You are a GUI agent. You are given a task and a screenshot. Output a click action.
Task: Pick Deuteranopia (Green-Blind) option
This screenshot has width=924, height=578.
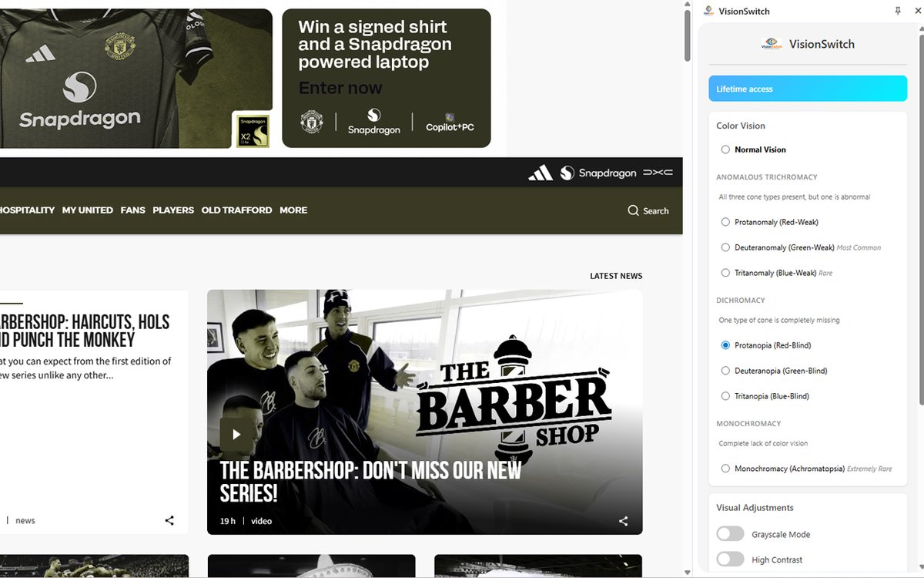tap(725, 371)
